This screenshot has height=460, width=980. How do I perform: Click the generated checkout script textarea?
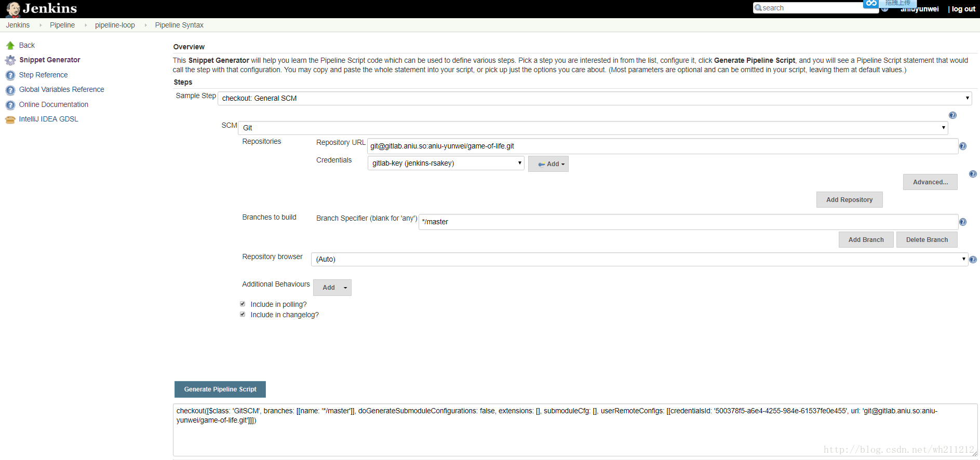(x=575, y=430)
